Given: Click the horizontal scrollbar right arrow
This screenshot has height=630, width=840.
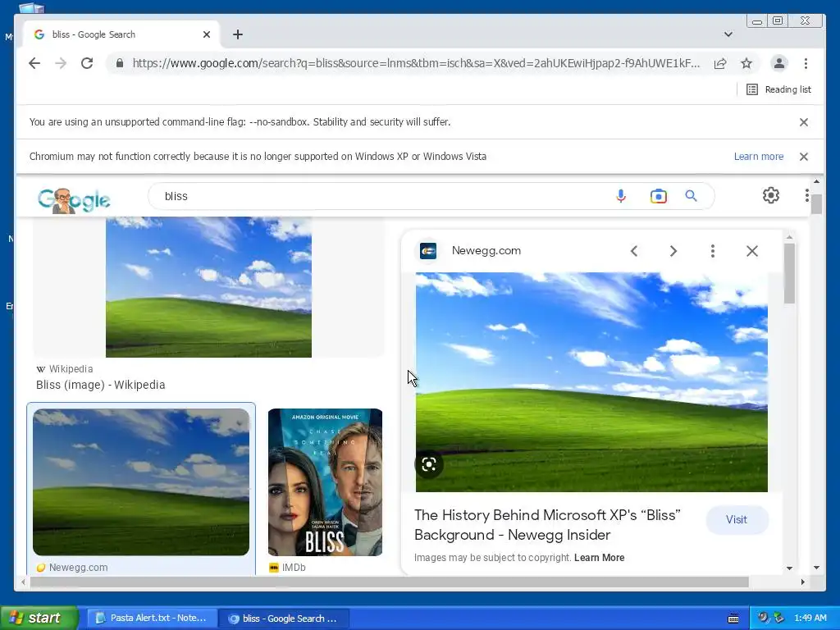Looking at the screenshot, I should pos(802,582).
